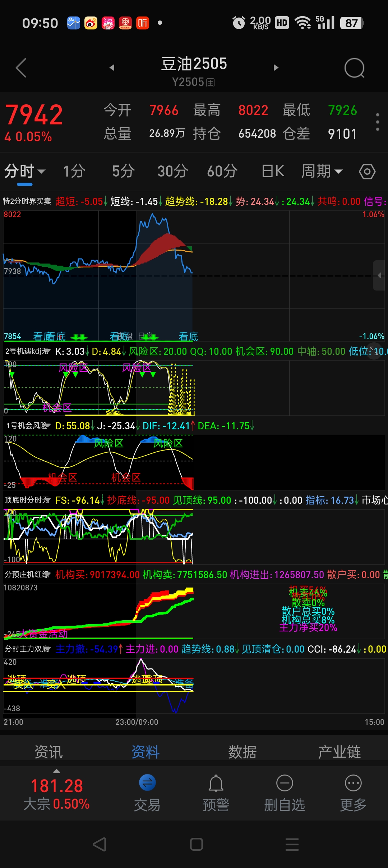Expand the side panel handle on chart edge
The image size is (388, 868).
click(379, 275)
